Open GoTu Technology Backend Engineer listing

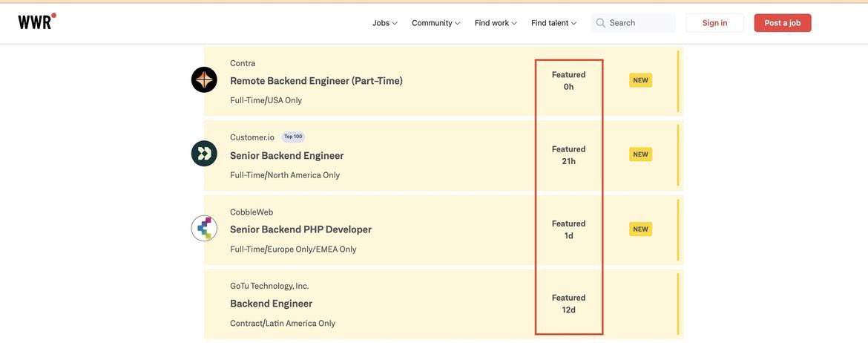coord(272,304)
